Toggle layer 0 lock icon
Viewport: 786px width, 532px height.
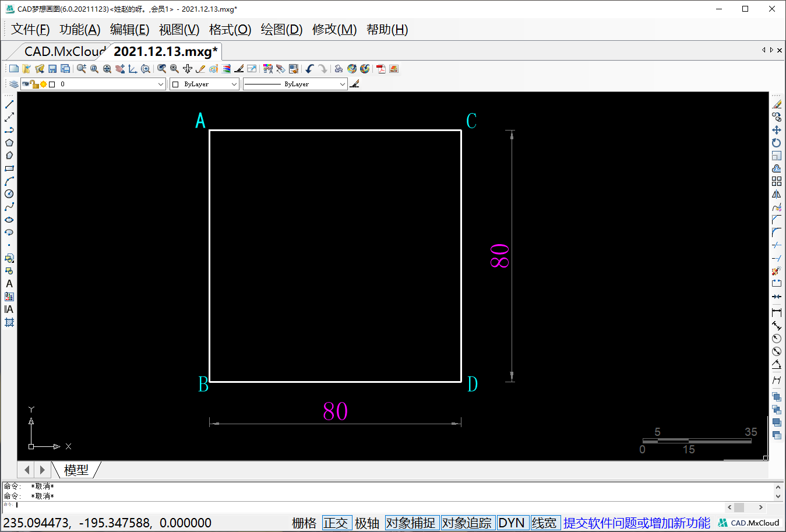[34, 84]
